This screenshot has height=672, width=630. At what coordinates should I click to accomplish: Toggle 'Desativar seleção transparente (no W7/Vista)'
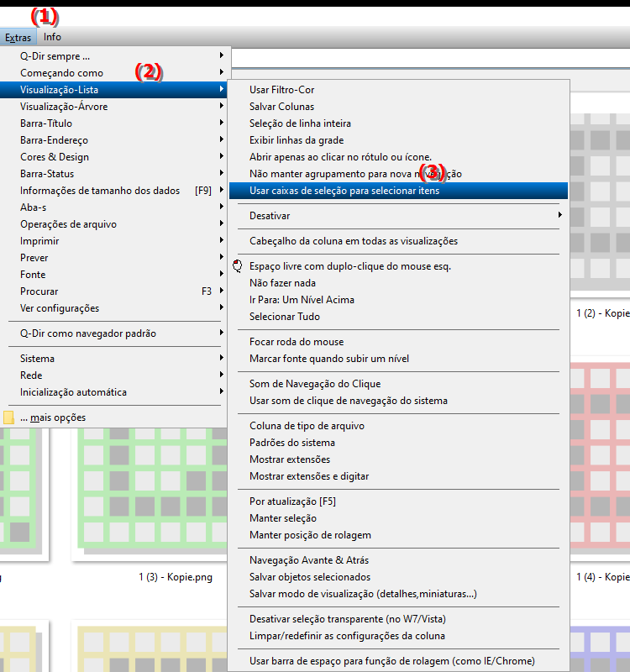click(398, 619)
